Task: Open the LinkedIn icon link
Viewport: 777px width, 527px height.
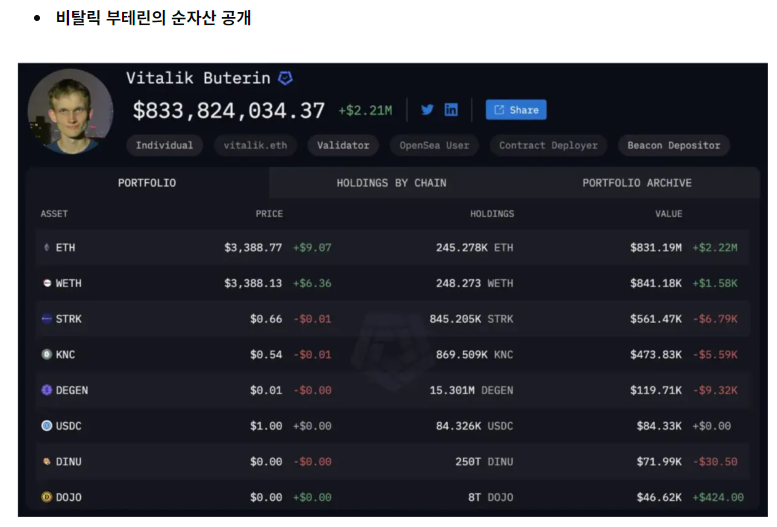Action: 451,110
